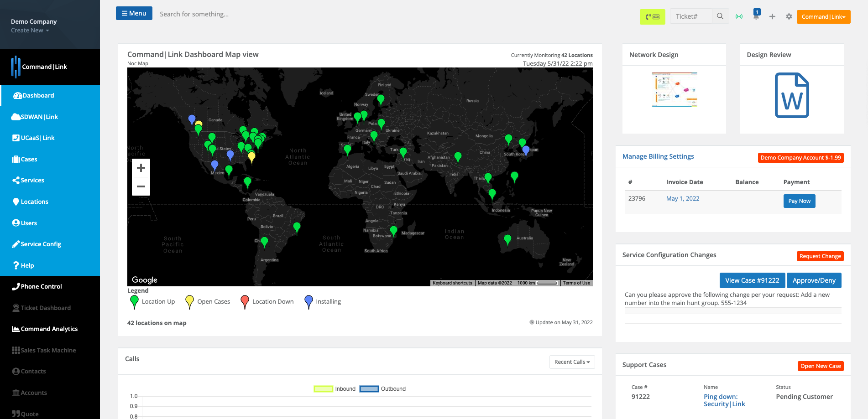Screen dimensions: 868x419
Task: Open the May 1, 2022 invoice link
Action: (683, 198)
